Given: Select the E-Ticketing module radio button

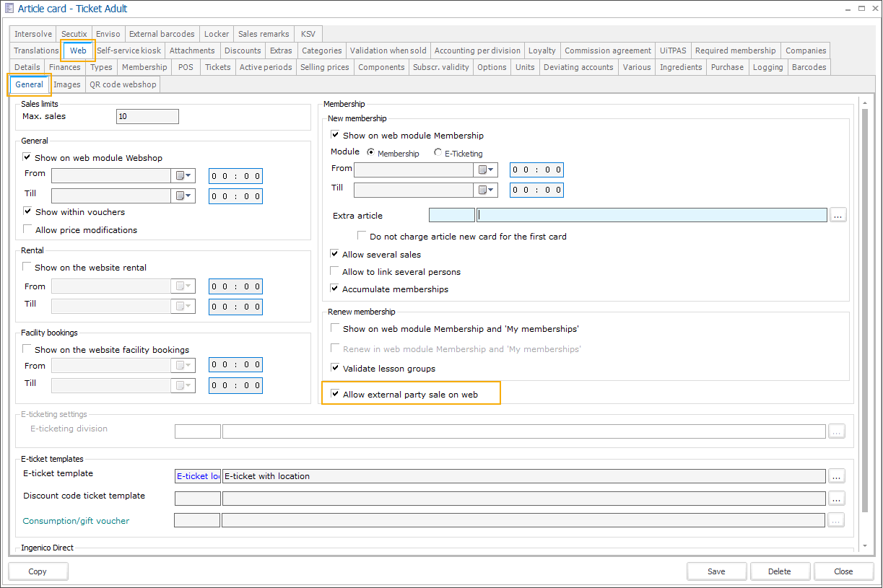Looking at the screenshot, I should tap(438, 153).
